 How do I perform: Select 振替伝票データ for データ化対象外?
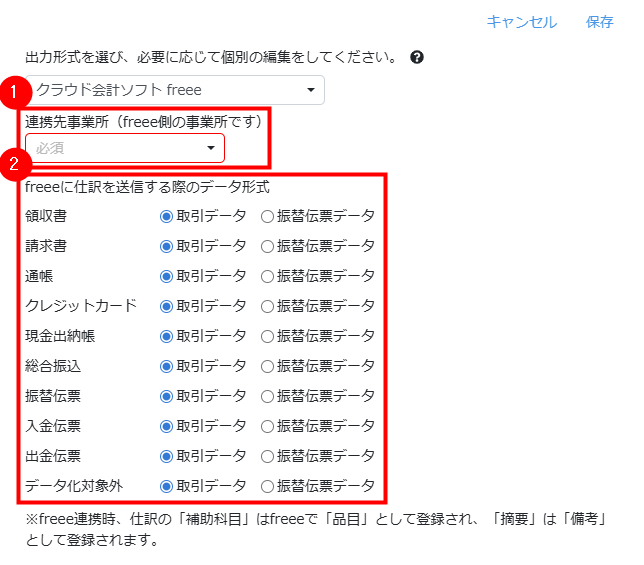(267, 487)
